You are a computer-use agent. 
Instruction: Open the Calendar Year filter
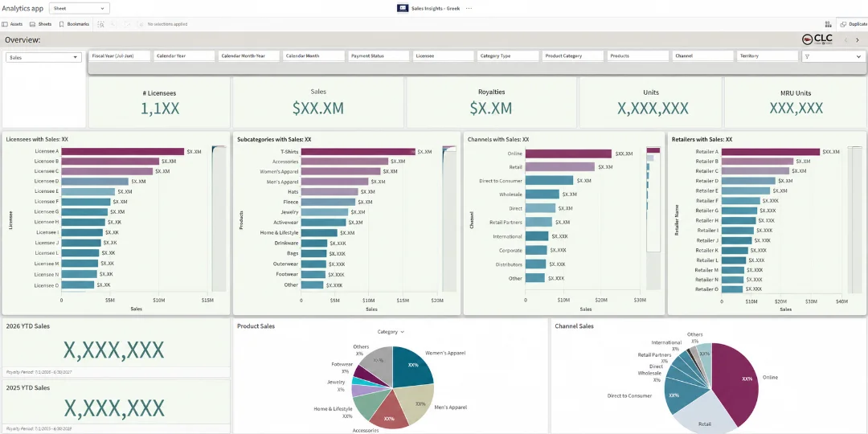pyautogui.click(x=184, y=56)
